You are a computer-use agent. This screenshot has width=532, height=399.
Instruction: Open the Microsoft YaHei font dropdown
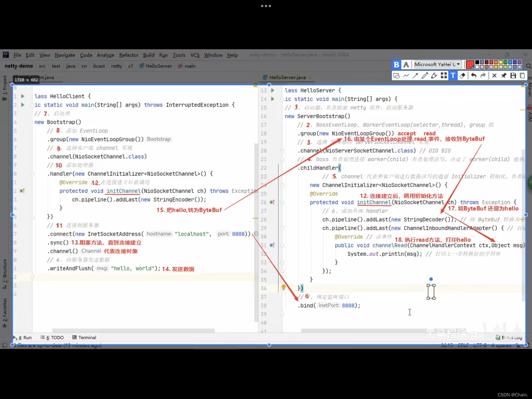point(438,64)
